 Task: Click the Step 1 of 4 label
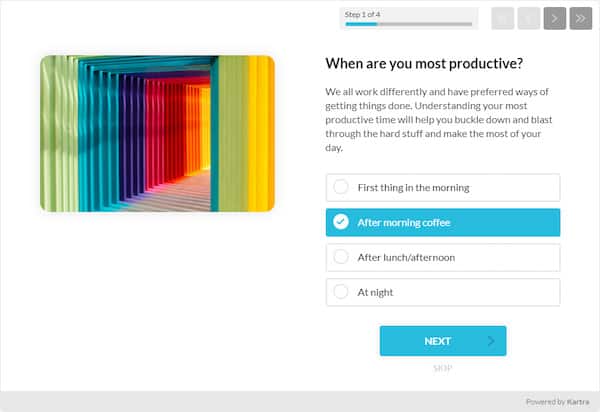pyautogui.click(x=365, y=14)
